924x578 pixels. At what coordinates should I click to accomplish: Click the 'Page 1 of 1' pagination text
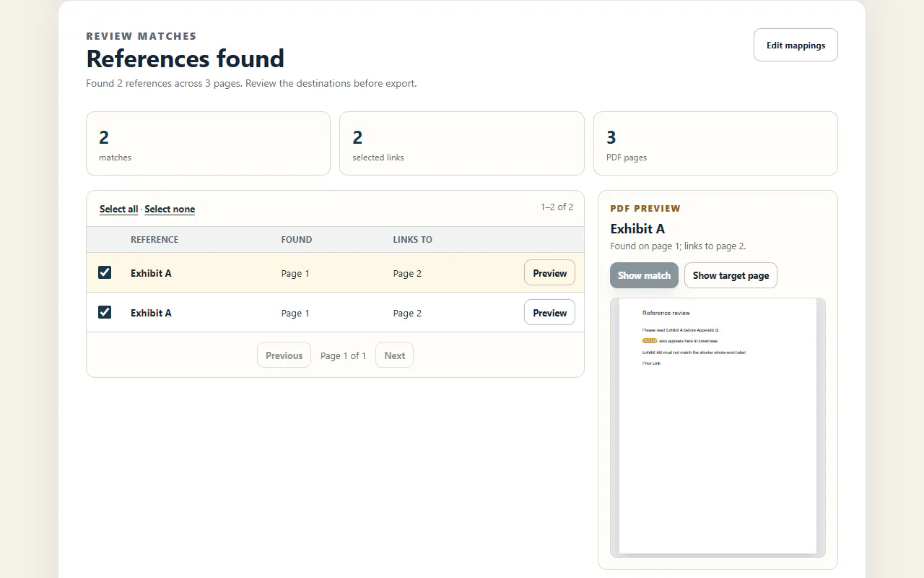click(344, 355)
